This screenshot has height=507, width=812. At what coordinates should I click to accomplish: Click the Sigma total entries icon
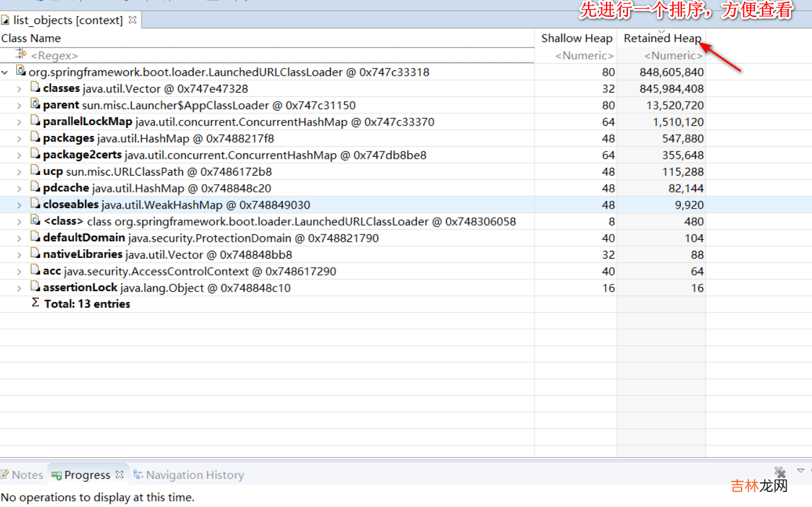35,303
